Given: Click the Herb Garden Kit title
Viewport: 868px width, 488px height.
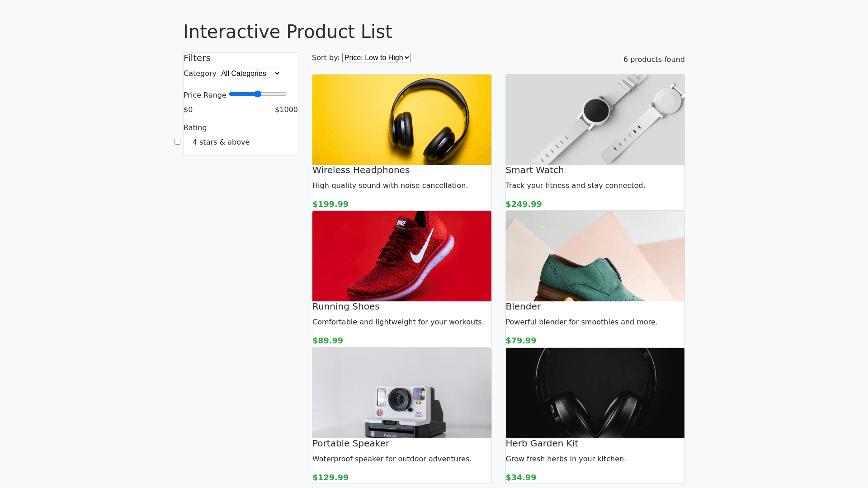Looking at the screenshot, I should click(x=542, y=444).
